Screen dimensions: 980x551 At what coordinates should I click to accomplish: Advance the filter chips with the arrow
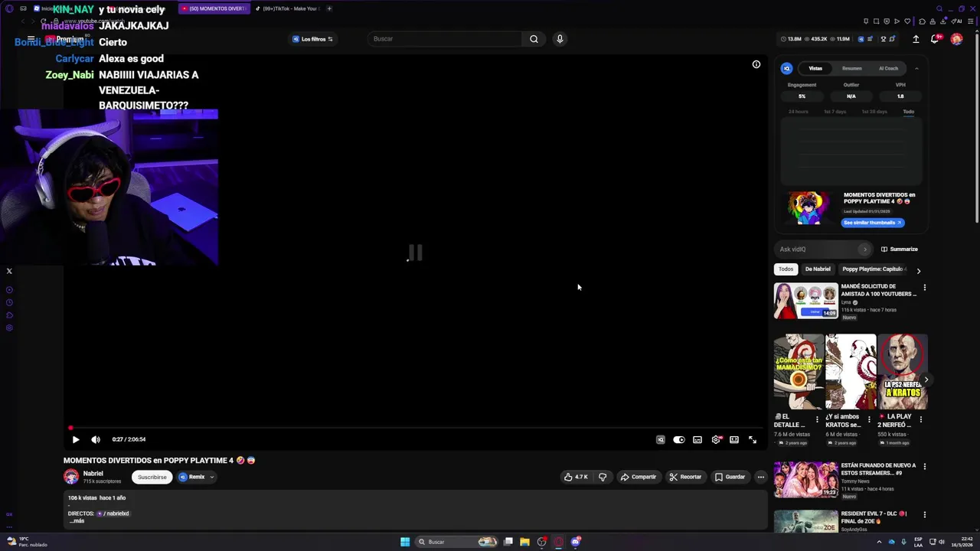(x=919, y=270)
